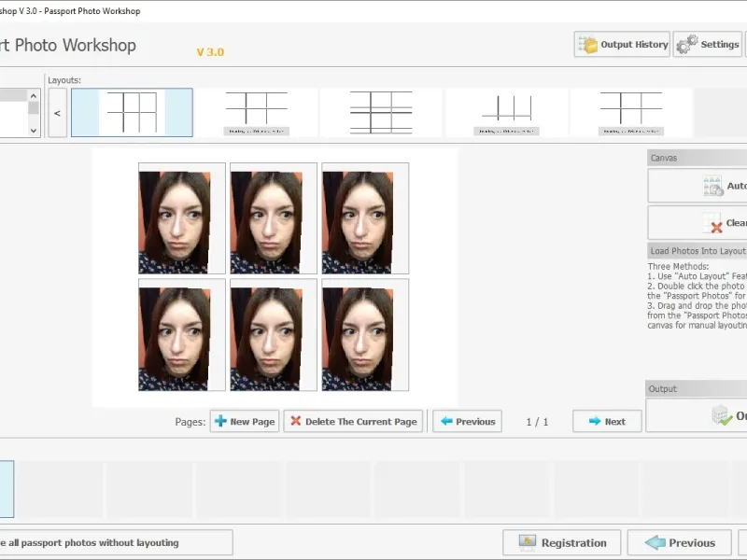Click the list scroll down arrow
Screen dimensions: 747x560
click(x=34, y=131)
